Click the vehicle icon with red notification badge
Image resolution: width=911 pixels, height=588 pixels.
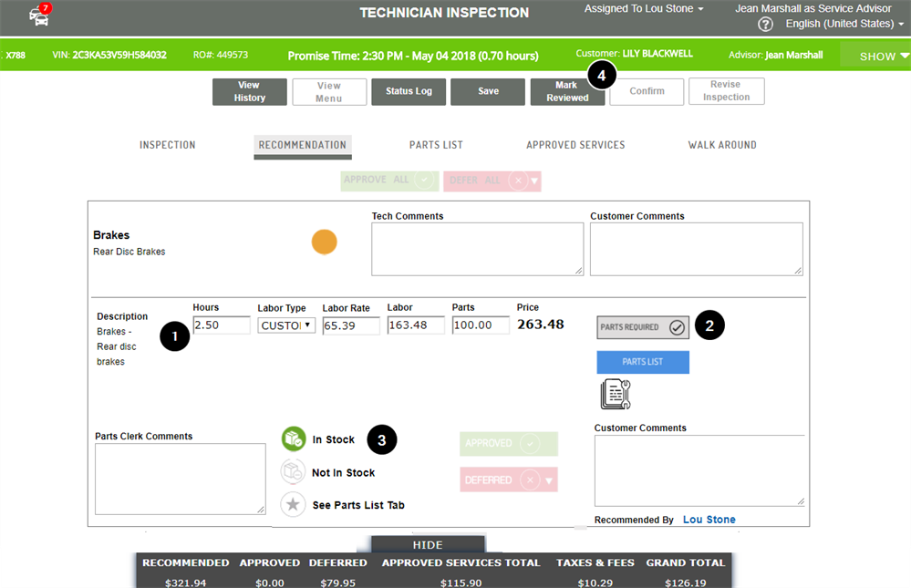[x=37, y=15]
